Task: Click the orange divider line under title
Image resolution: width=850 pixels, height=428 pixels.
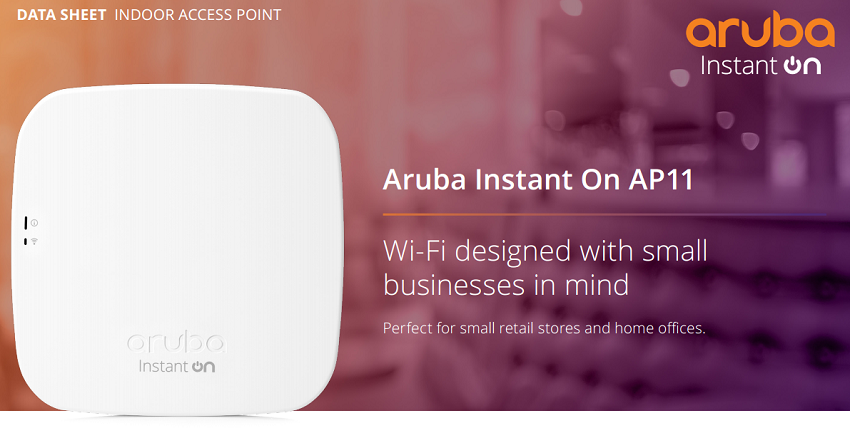Action: tap(604, 215)
